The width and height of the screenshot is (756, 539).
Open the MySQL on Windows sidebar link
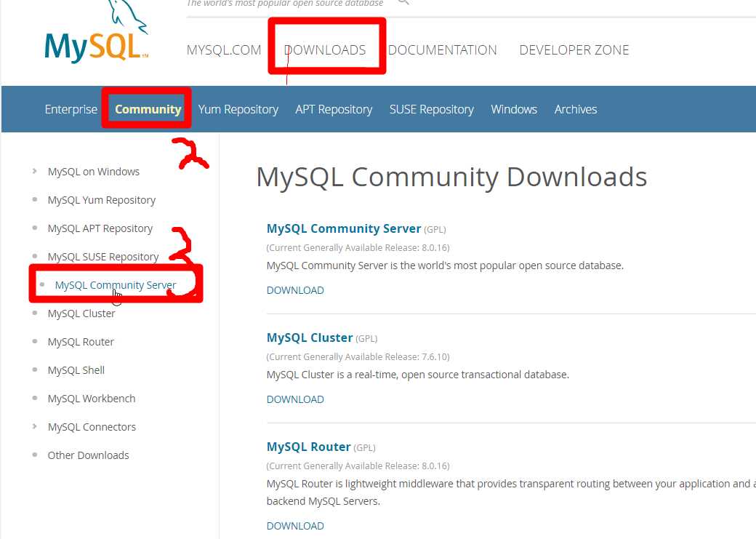94,172
